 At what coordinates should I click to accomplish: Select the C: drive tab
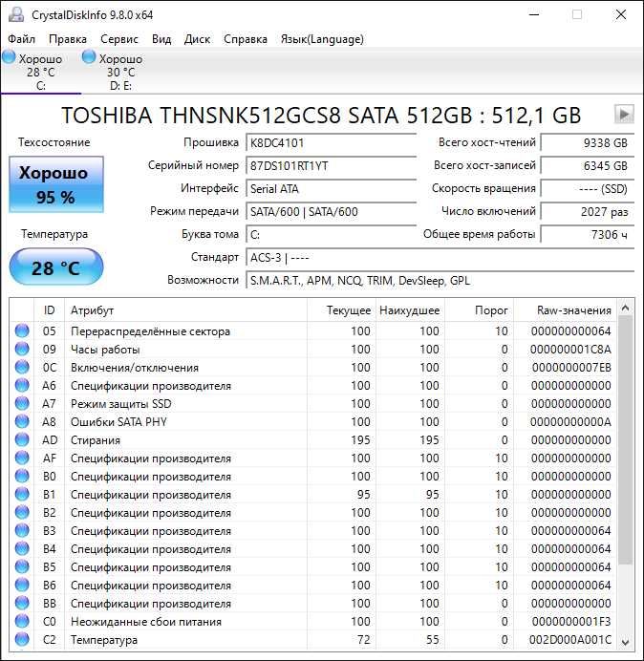coord(40,71)
